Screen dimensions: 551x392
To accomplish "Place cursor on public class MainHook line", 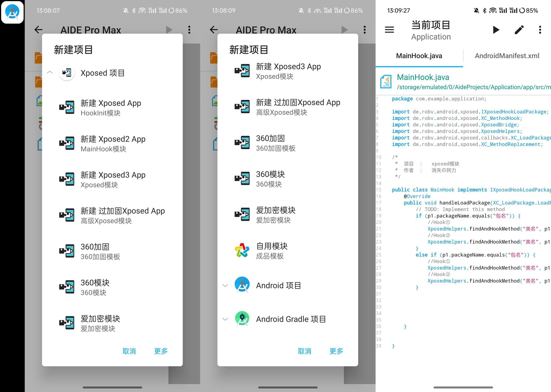I will 471,190.
